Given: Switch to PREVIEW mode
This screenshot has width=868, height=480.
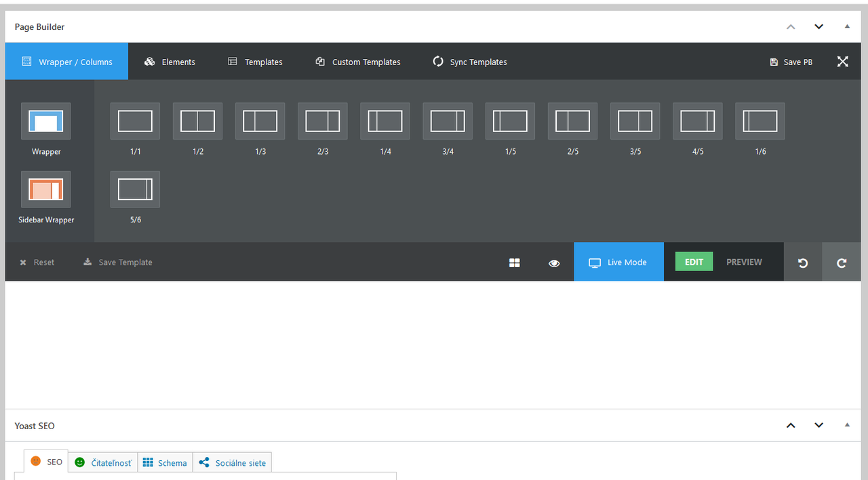Looking at the screenshot, I should 744,262.
